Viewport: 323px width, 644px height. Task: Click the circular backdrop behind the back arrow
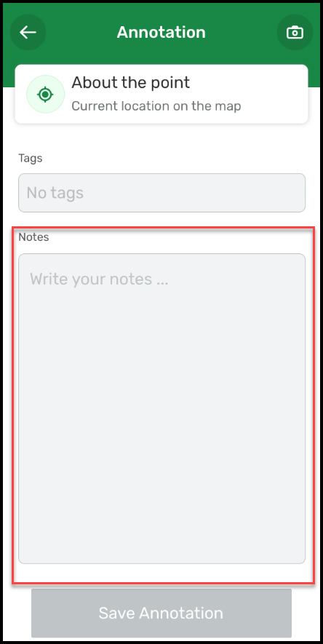(28, 32)
